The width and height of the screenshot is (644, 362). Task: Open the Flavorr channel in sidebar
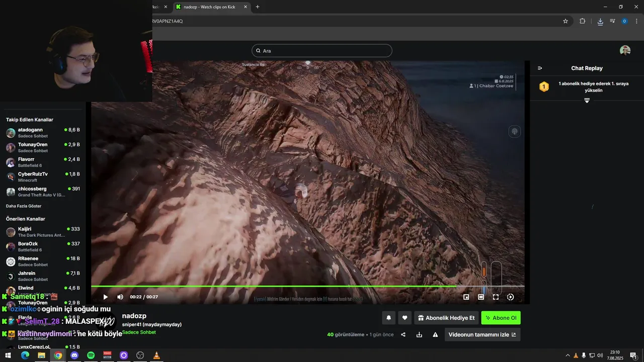[x=43, y=162]
